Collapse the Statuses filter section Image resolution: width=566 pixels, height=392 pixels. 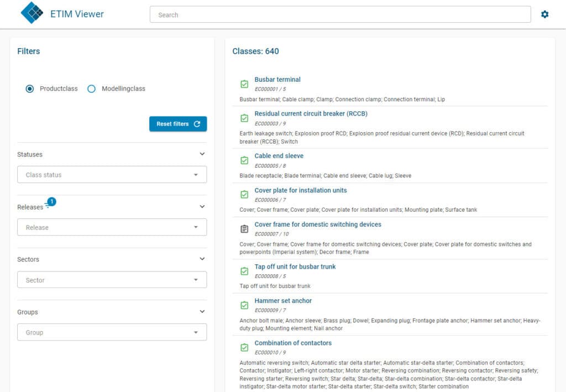[x=202, y=154]
